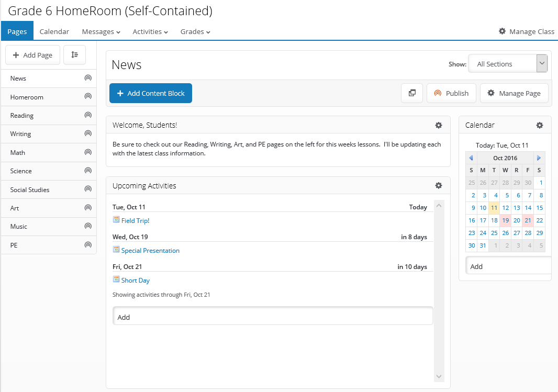Viewport: 558px width, 392px height.
Task: Open the Welcome, Students! block settings gear
Action: tap(439, 125)
